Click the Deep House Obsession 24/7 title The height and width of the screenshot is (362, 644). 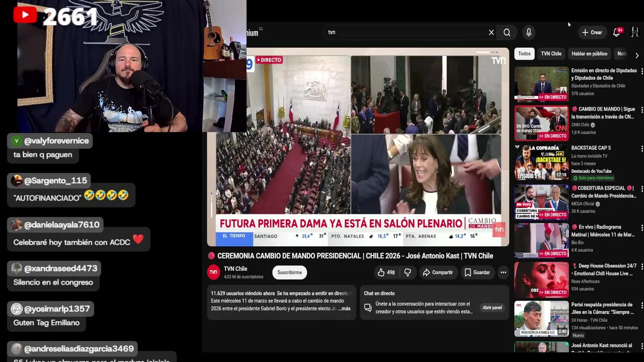(x=604, y=269)
